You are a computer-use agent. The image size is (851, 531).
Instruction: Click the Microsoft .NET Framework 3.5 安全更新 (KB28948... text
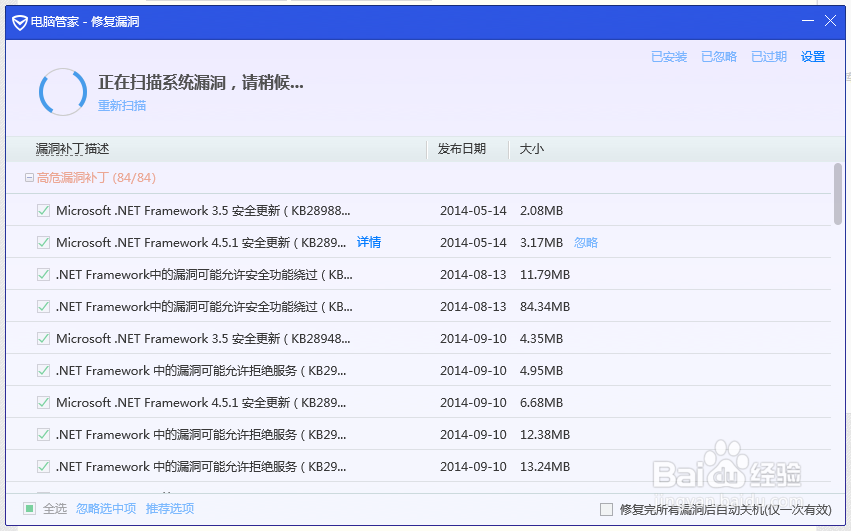[x=203, y=338]
